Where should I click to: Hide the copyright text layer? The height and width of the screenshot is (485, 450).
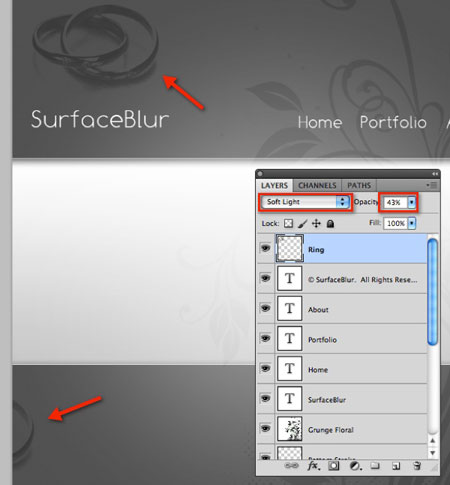click(265, 278)
